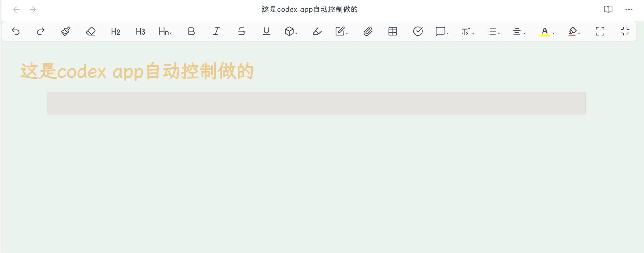Open the three-dots more options menu
Image resolution: width=644 pixels, height=253 pixels.
click(x=629, y=10)
